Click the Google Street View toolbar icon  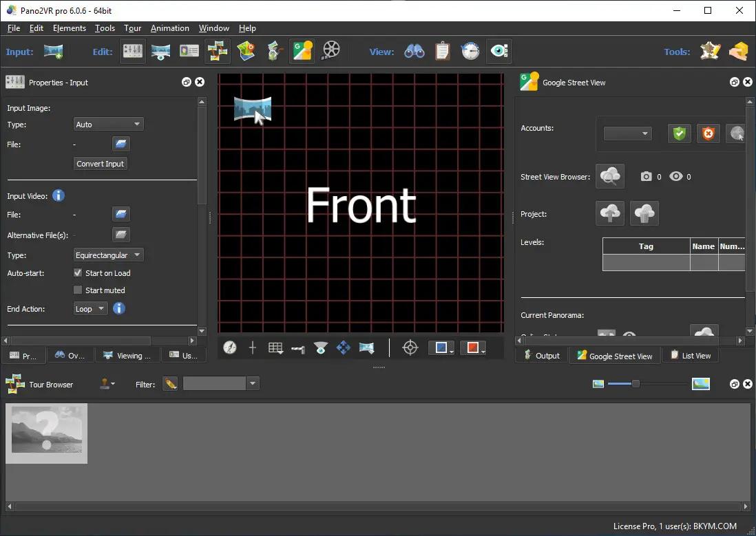303,51
